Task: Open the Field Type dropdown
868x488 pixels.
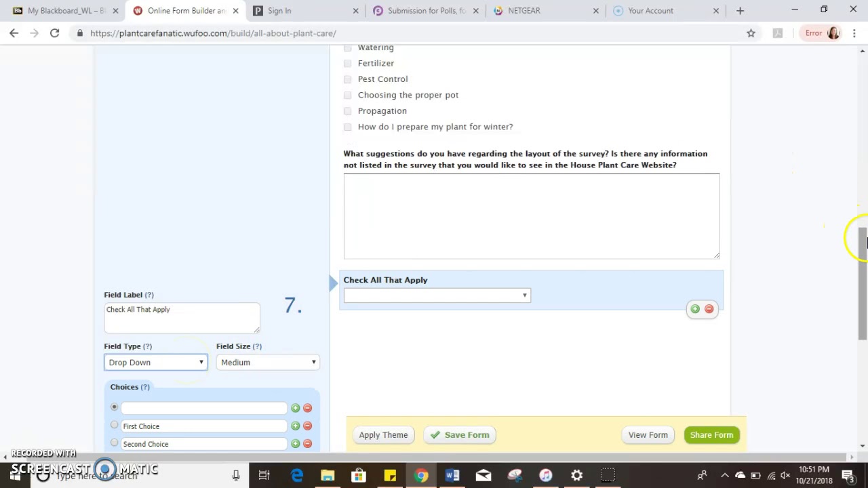Action: coord(155,363)
